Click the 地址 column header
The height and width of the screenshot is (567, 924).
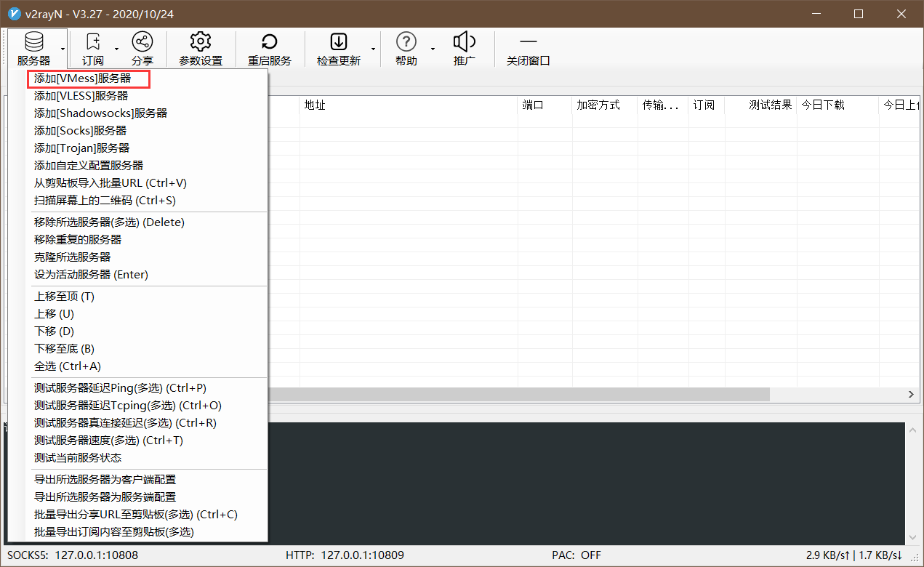[409, 105]
